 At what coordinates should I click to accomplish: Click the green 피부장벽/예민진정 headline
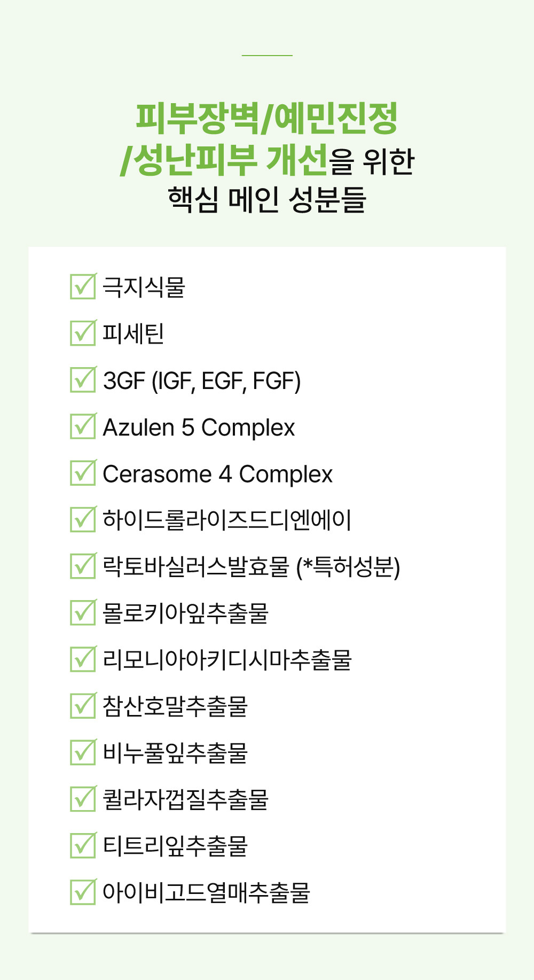click(266, 118)
